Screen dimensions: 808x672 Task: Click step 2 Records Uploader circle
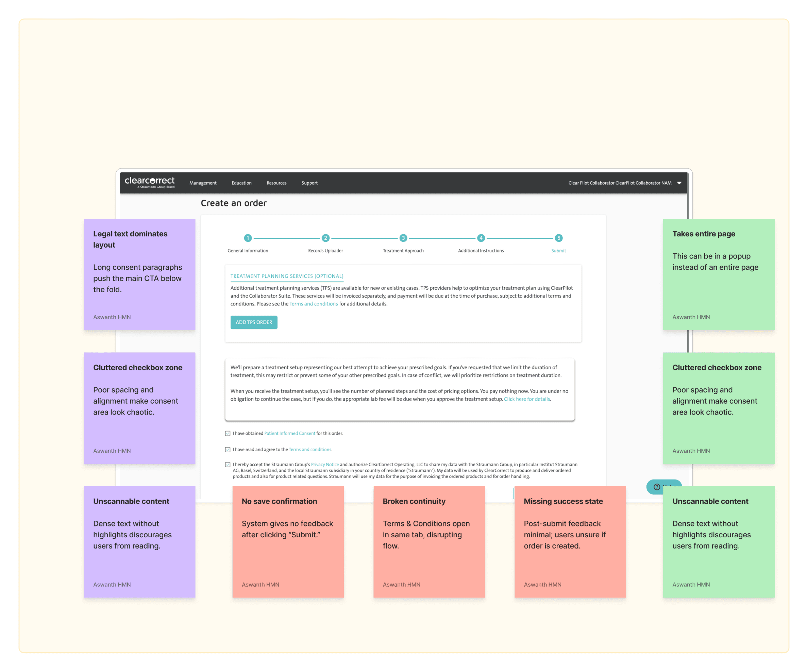325,238
